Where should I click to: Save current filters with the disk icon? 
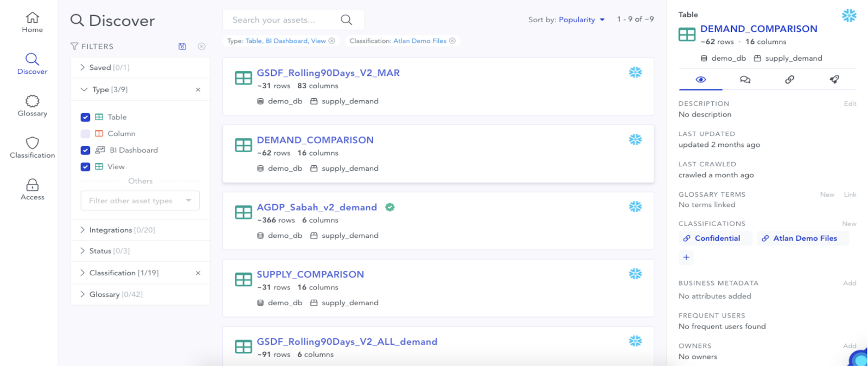point(182,47)
